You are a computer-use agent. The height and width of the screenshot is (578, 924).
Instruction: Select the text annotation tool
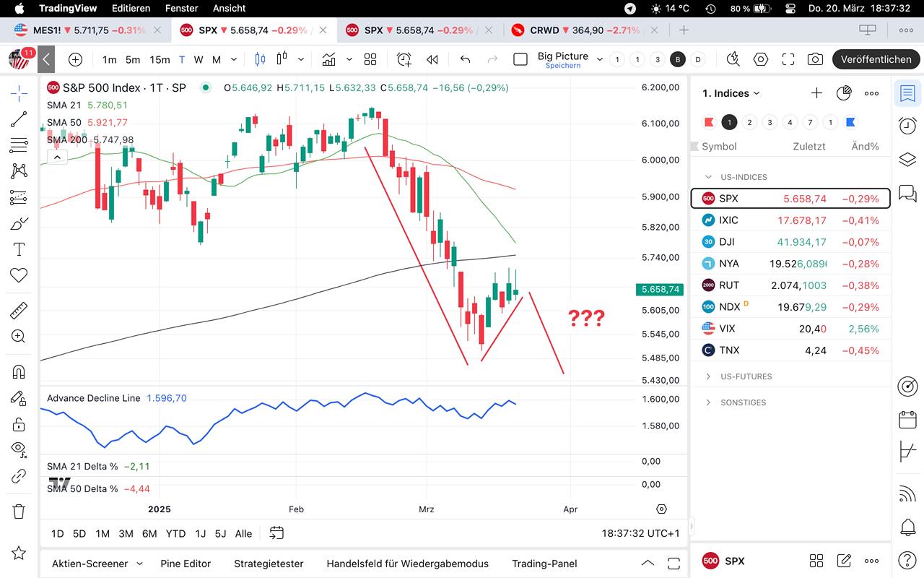click(19, 249)
